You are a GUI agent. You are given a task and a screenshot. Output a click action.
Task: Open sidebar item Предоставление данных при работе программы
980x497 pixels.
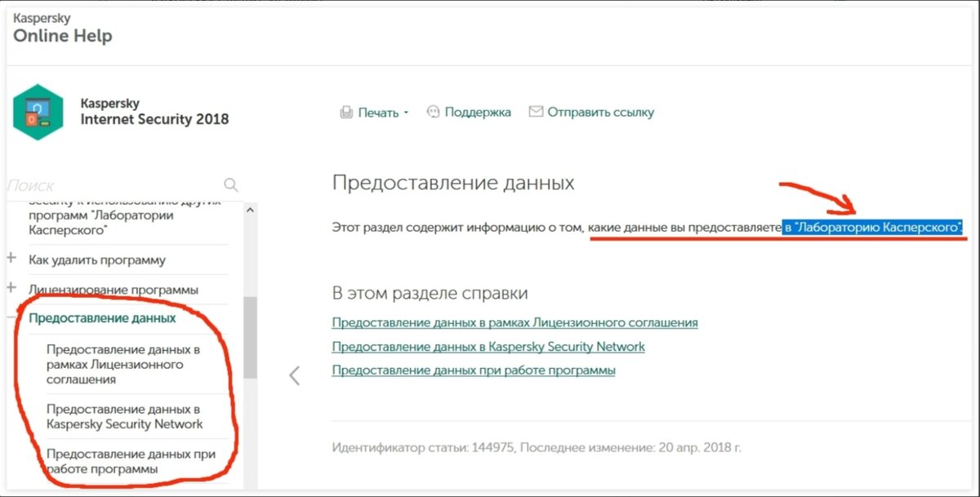click(131, 461)
